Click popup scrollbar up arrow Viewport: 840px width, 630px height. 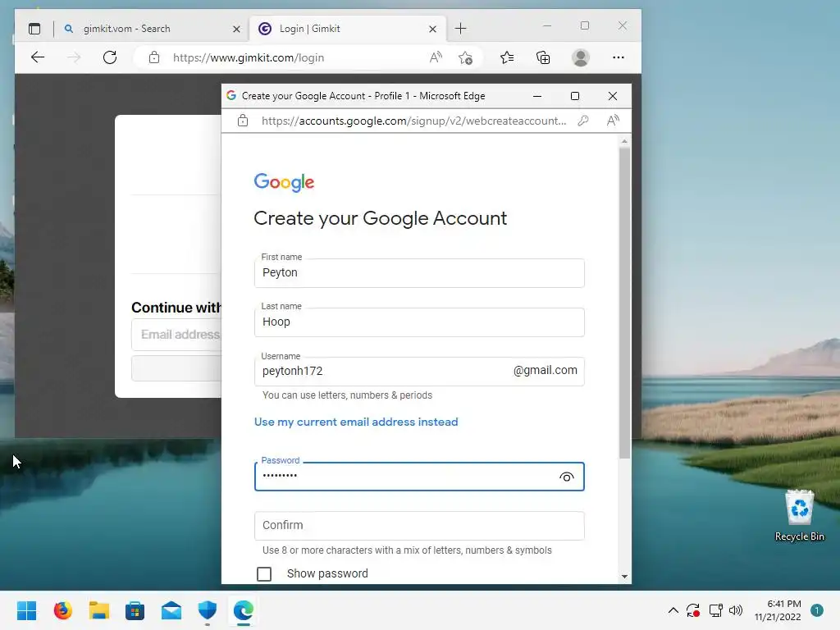point(624,141)
